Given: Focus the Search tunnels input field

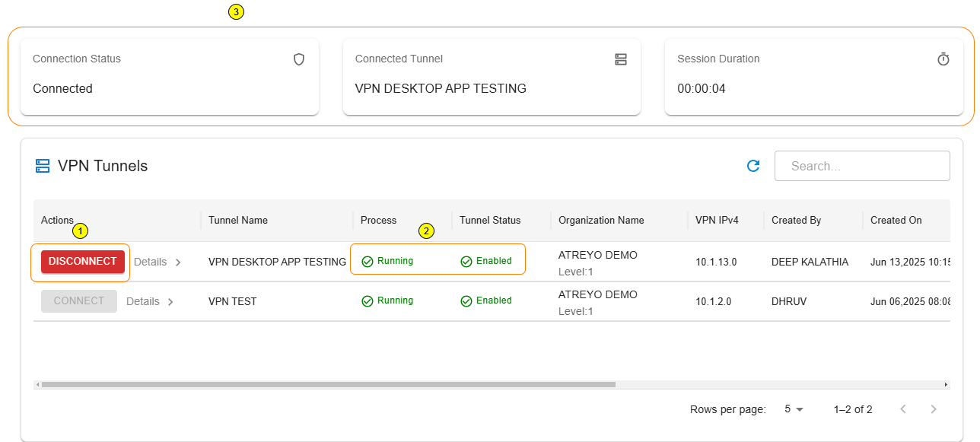Looking at the screenshot, I should (862, 166).
